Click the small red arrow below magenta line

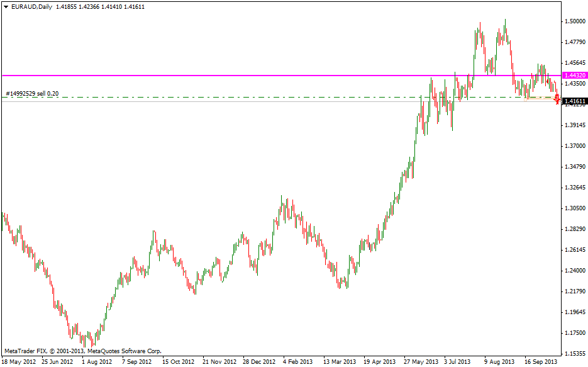[548, 81]
